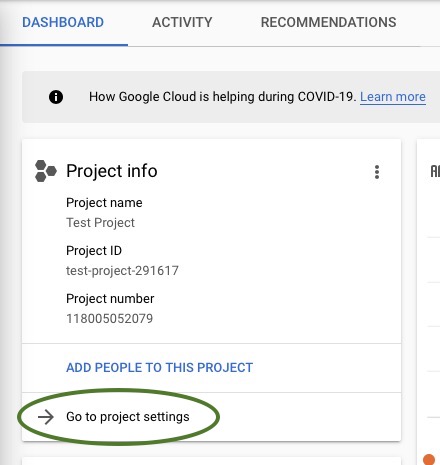Switch to the DASHBOARD tab

click(63, 22)
